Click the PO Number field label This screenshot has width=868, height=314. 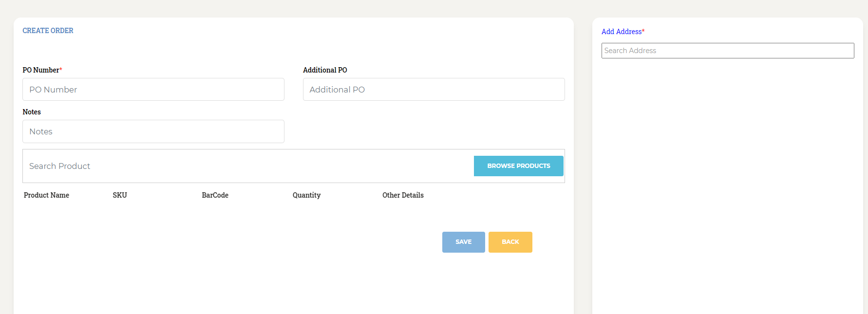[x=41, y=70]
